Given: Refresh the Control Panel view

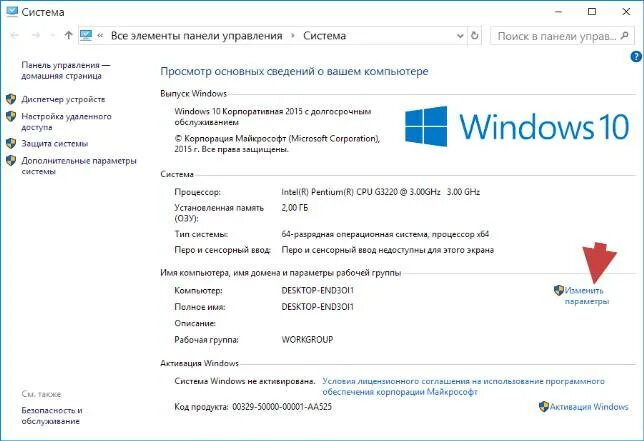Looking at the screenshot, I should point(474,36).
